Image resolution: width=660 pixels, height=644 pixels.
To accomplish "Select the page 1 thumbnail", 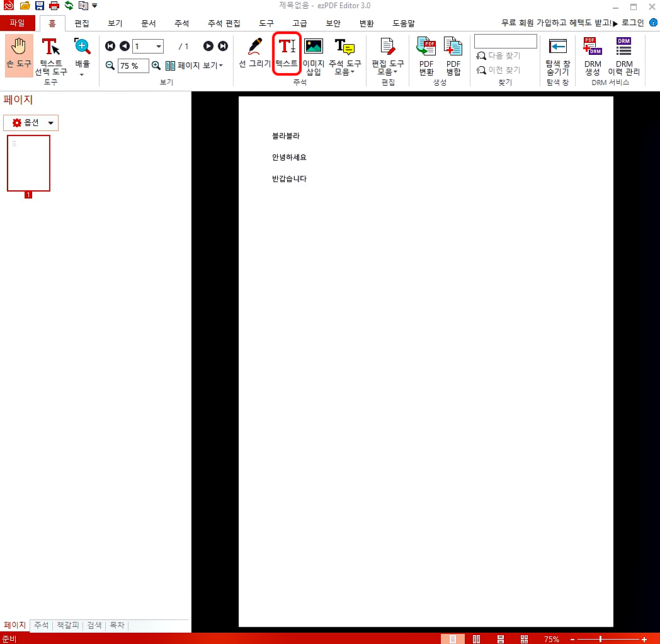I will 28,163.
